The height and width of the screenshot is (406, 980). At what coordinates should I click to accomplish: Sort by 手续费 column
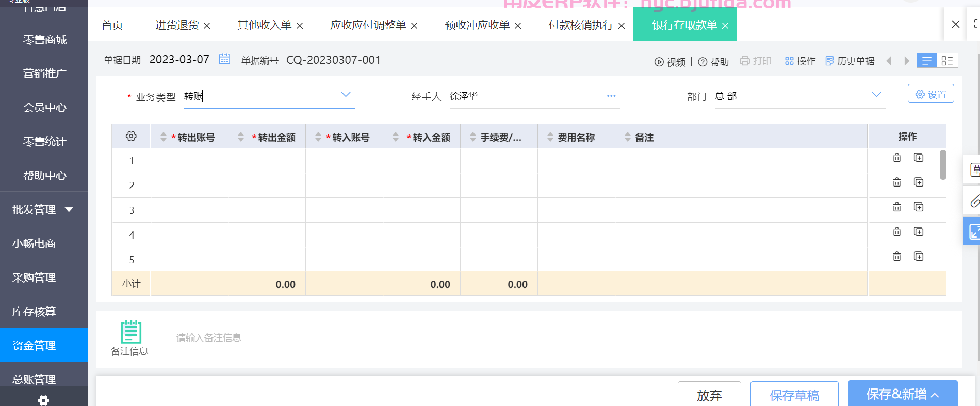click(x=472, y=137)
